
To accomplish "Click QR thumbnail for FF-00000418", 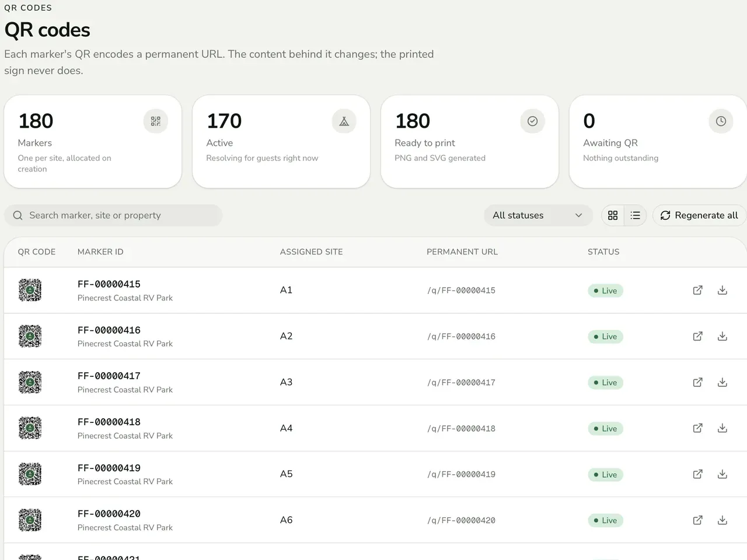I will click(x=30, y=428).
